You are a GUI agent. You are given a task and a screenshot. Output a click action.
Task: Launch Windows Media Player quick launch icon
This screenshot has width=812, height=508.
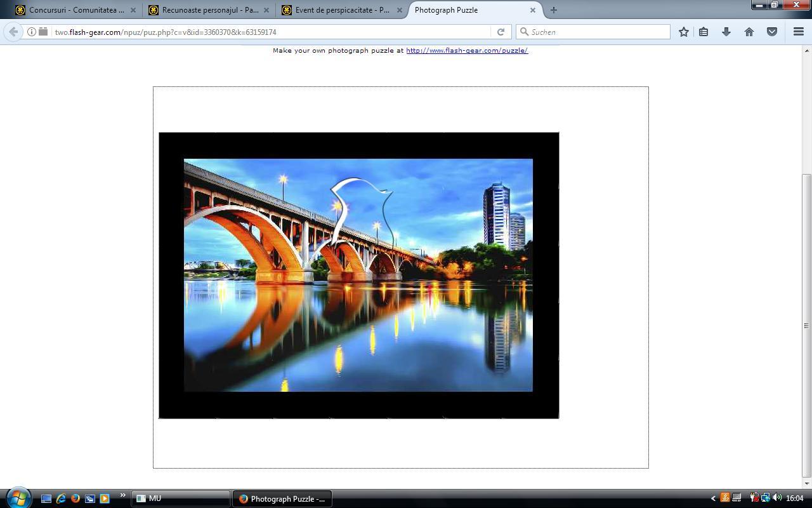[105, 498]
